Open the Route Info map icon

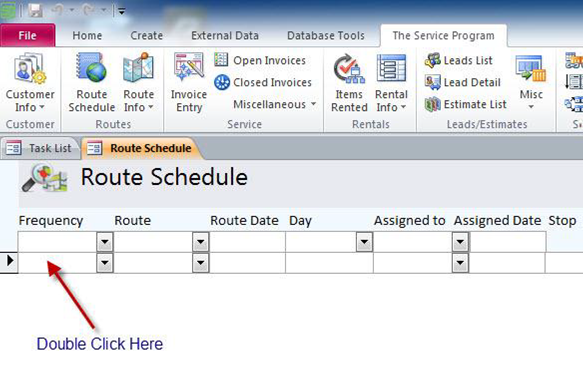[138, 68]
